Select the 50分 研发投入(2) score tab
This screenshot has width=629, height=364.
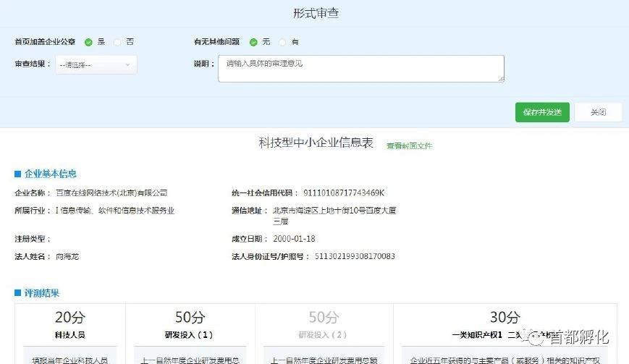tap(324, 325)
